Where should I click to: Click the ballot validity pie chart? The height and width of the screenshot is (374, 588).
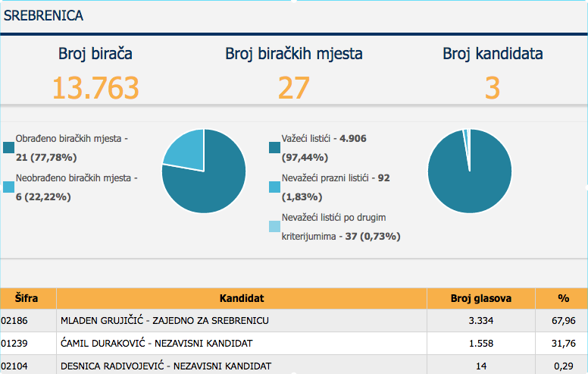point(470,171)
